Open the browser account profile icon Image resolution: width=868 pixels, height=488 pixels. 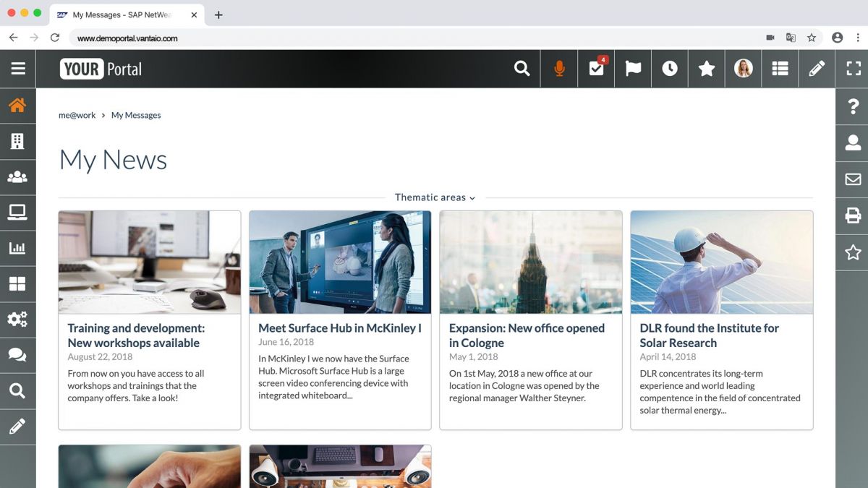click(837, 38)
